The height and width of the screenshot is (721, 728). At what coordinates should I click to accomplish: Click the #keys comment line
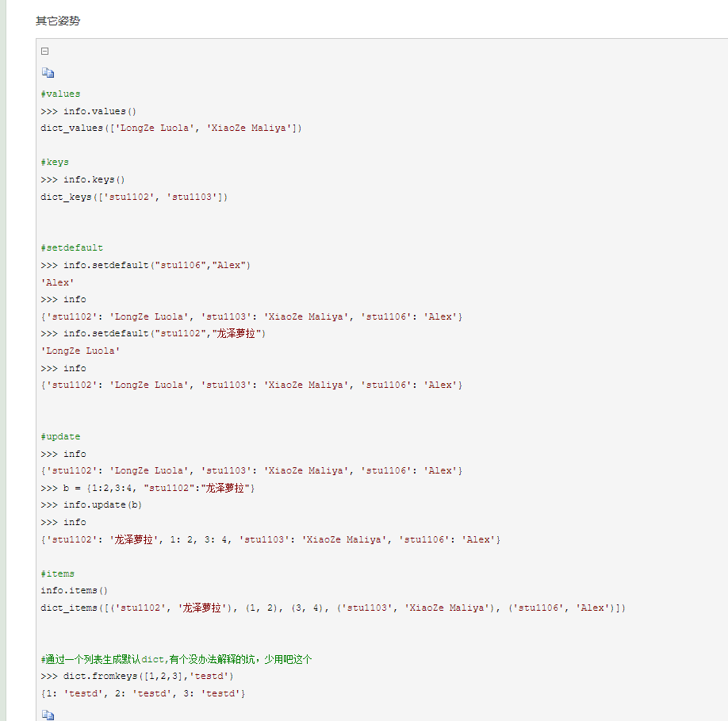pos(55,162)
